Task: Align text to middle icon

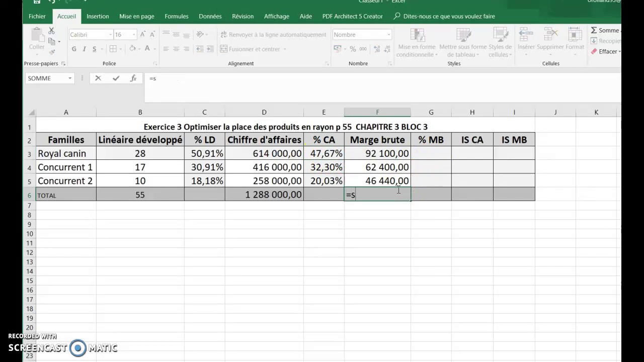Action: point(176,35)
